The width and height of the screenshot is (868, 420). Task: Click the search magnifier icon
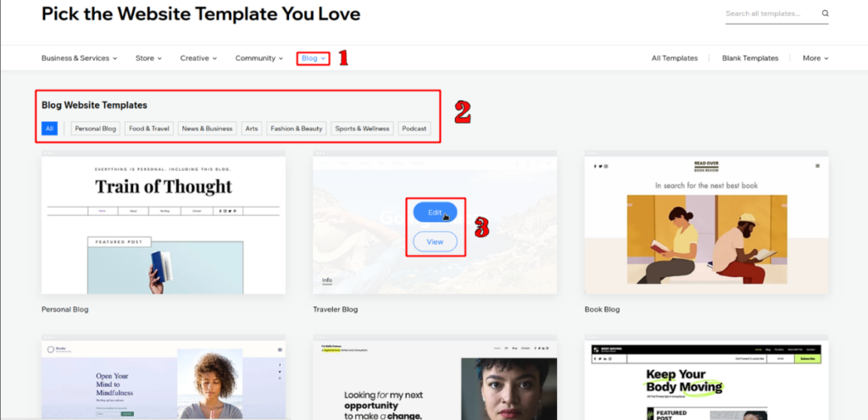(x=825, y=14)
